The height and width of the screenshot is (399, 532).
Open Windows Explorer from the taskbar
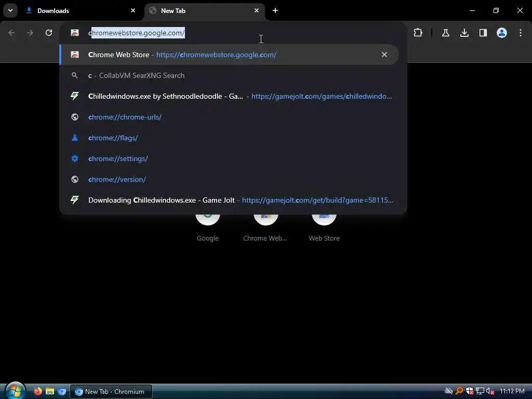[50, 391]
